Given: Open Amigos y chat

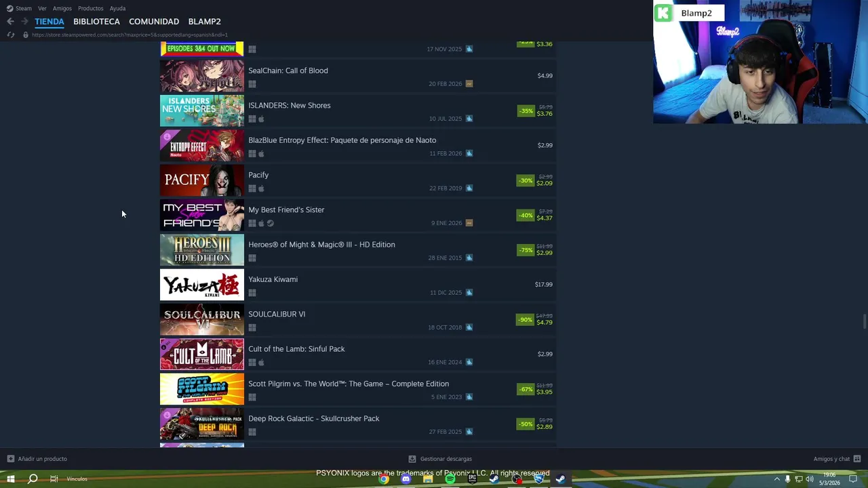Looking at the screenshot, I should 837,459.
